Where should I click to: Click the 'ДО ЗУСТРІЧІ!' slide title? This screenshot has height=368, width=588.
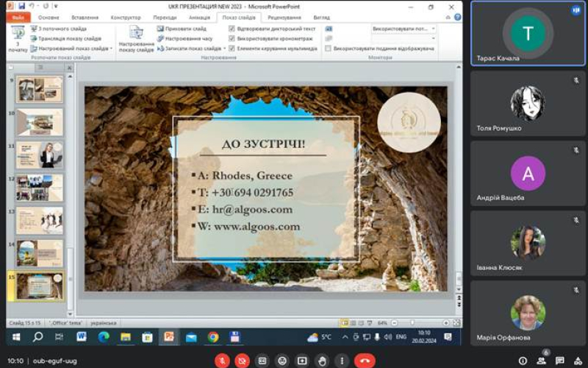(263, 144)
